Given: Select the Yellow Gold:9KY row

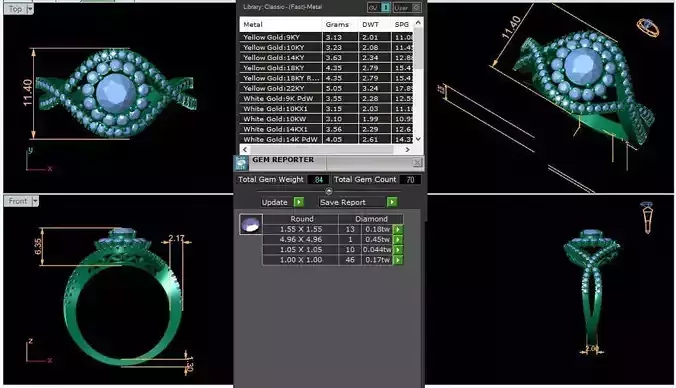Looking at the screenshot, I should click(326, 37).
